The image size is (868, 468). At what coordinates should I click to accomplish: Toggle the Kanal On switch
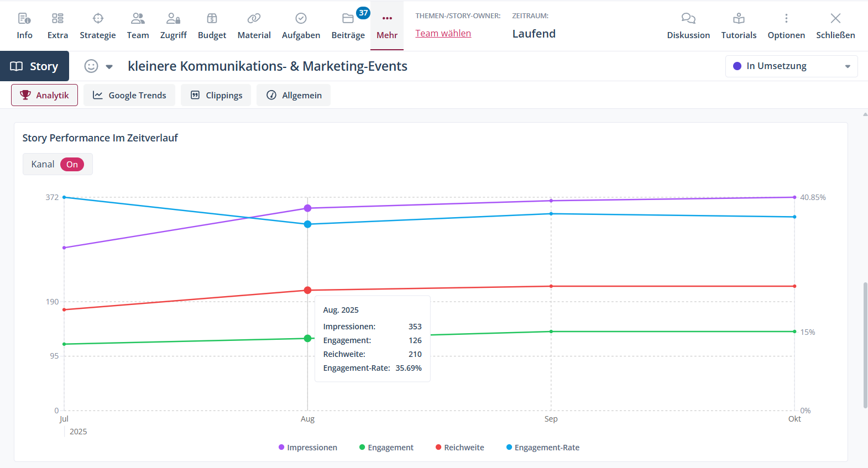pyautogui.click(x=72, y=165)
